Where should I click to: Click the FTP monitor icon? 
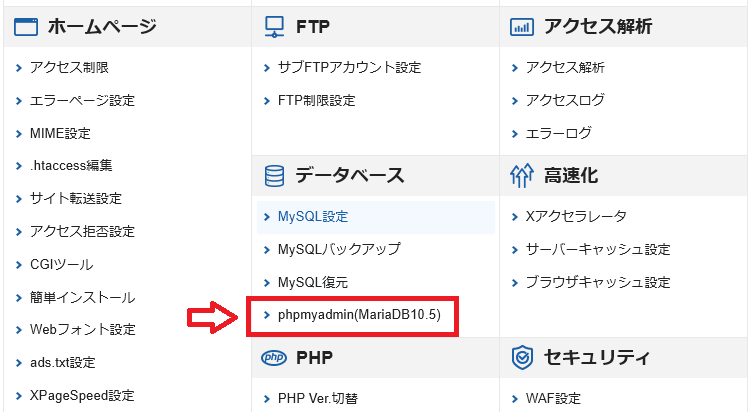tap(274, 27)
